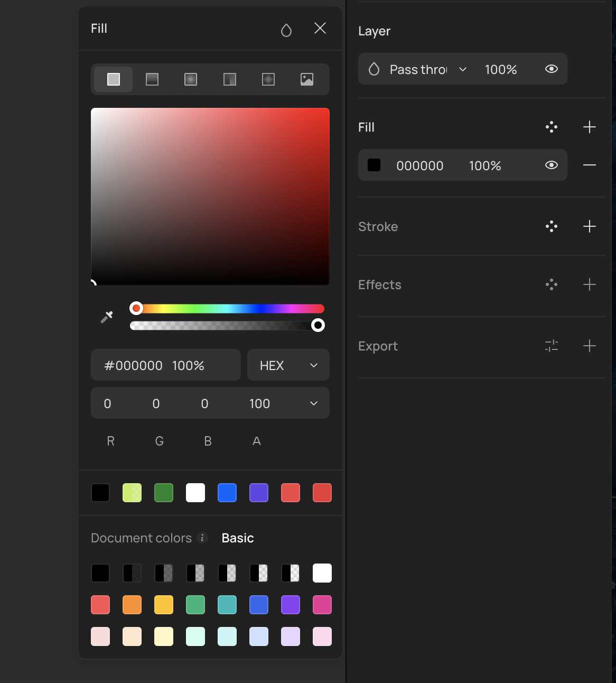Close the Fill popup
This screenshot has height=683, width=616.
320,28
